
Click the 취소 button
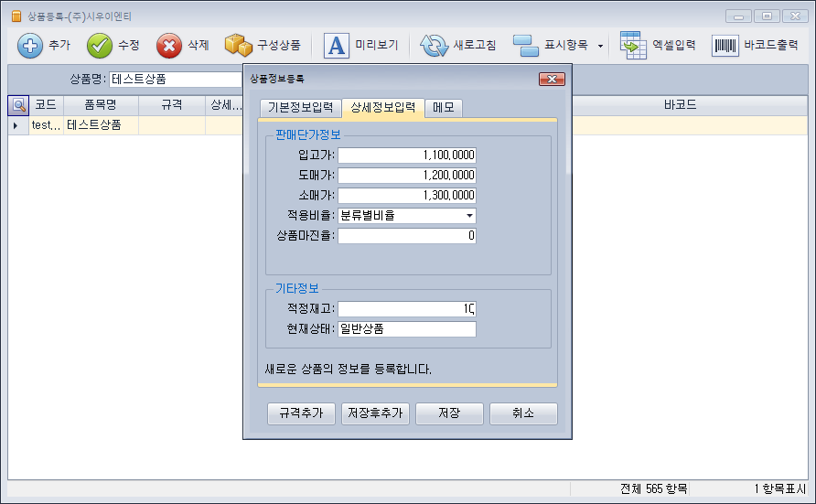click(523, 413)
